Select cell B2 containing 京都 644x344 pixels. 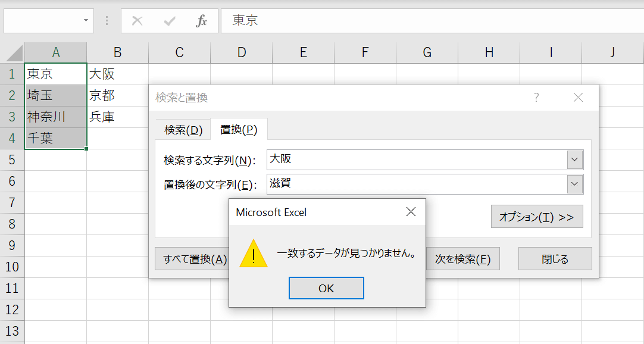point(117,95)
